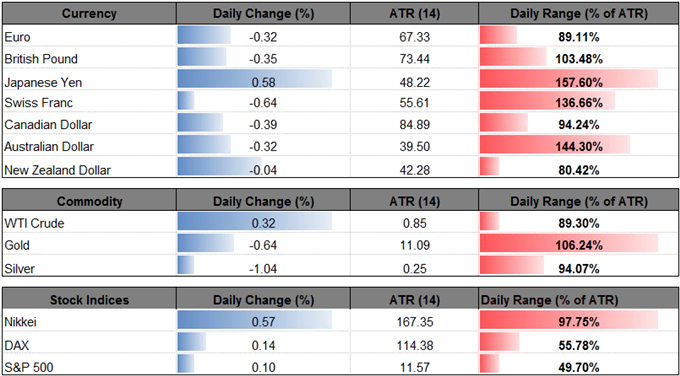
Task: Click ATR (14) header in Currency table
Action: (x=415, y=14)
